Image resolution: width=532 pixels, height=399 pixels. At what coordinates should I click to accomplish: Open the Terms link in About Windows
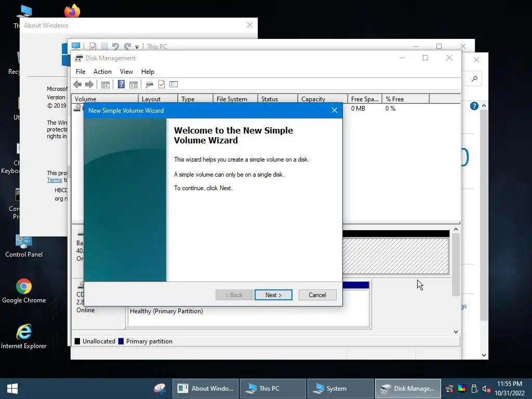tap(54, 180)
